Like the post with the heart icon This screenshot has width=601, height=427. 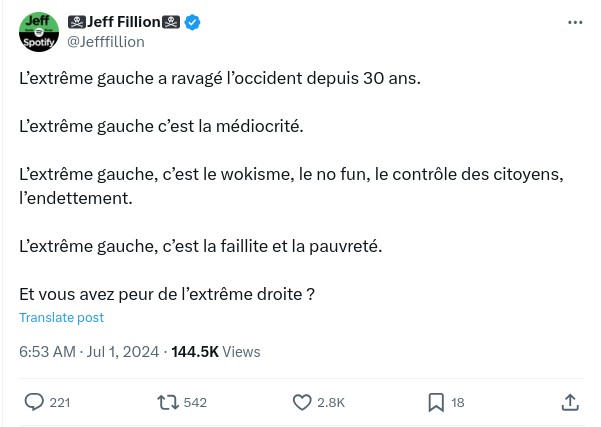303,402
